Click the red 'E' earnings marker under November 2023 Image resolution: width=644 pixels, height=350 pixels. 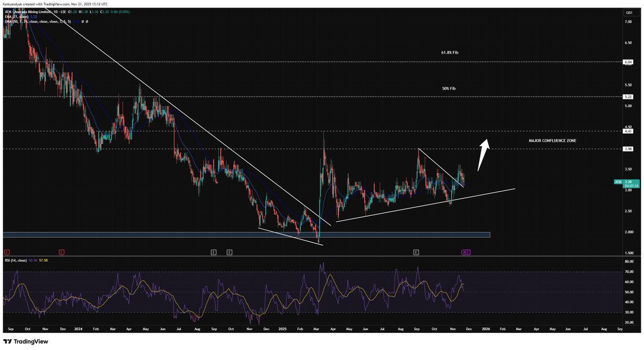[x=62, y=251]
